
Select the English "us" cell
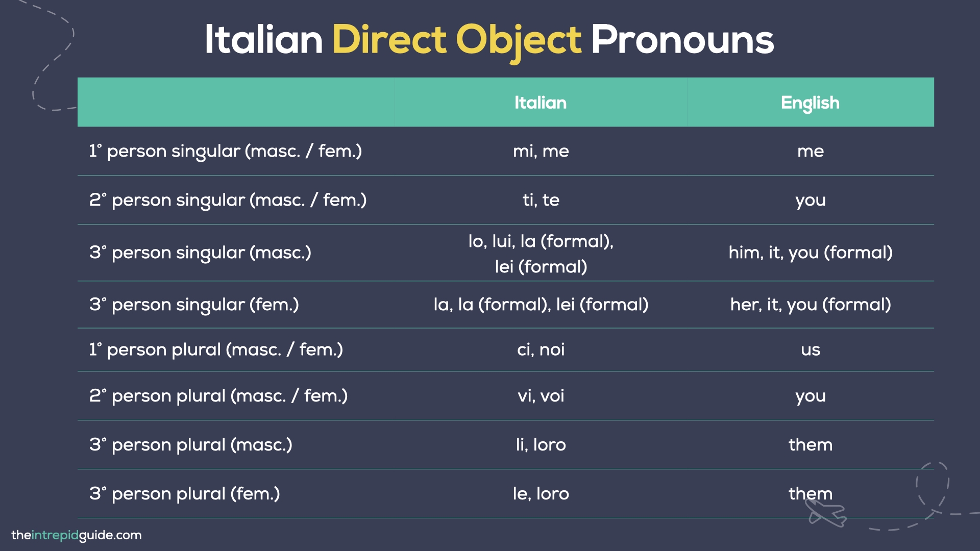810,349
